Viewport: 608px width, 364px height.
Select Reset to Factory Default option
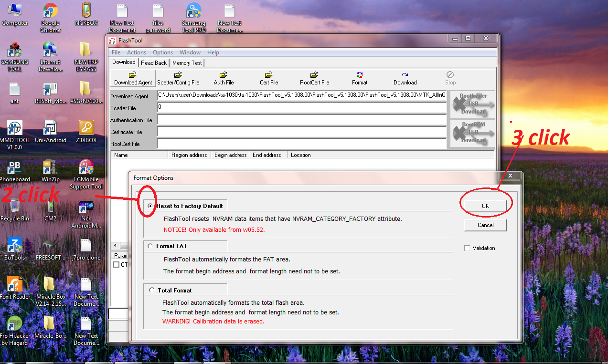tap(150, 206)
